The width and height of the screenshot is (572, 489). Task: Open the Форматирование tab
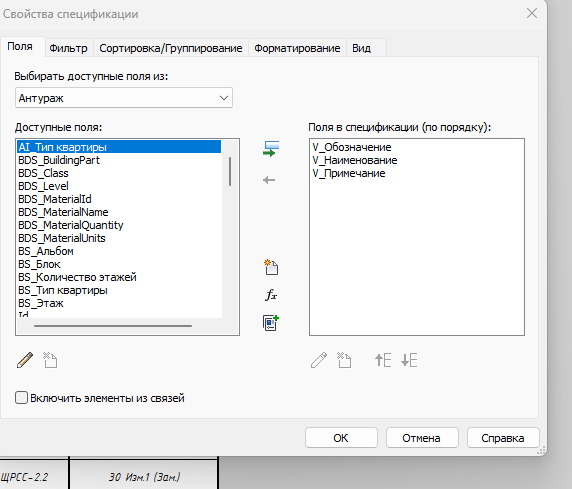click(x=297, y=48)
